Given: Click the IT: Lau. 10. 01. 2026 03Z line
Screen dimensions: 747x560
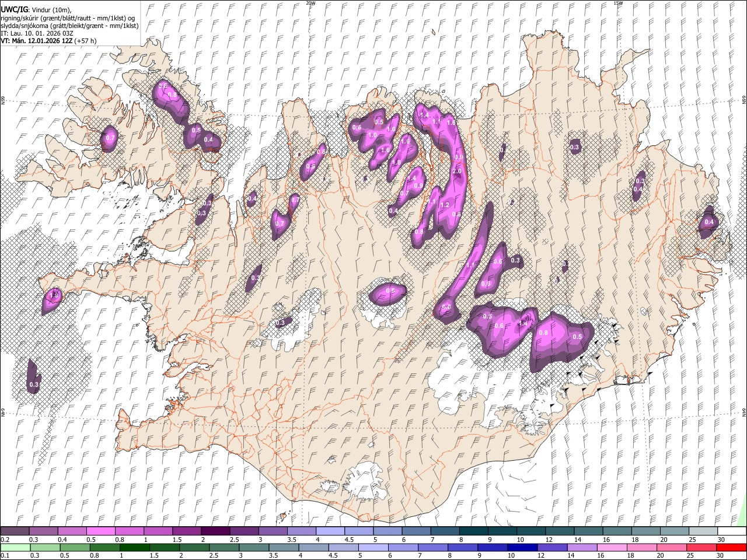Looking at the screenshot, I should click(x=37, y=33).
